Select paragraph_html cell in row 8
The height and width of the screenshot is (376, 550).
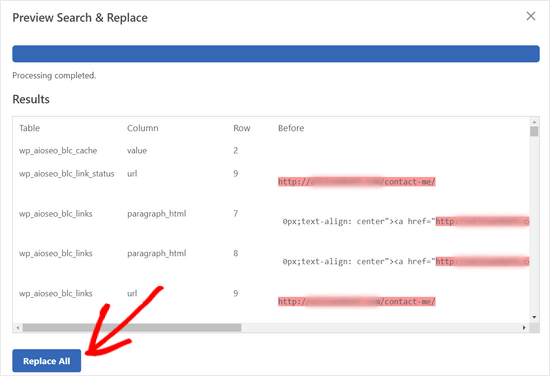pos(156,253)
